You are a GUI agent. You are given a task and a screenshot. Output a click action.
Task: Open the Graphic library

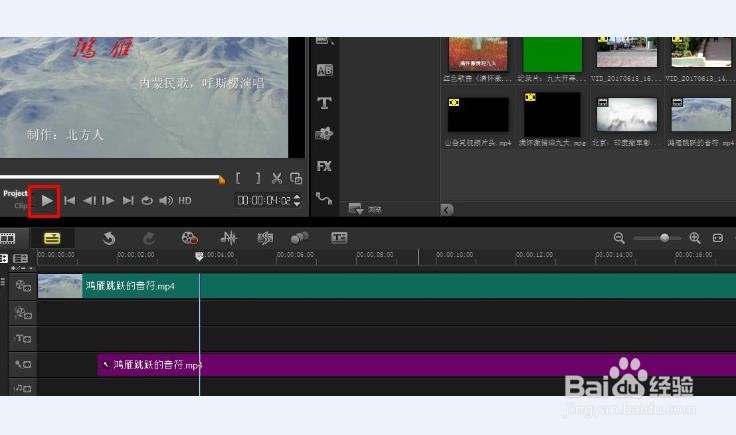(x=324, y=134)
